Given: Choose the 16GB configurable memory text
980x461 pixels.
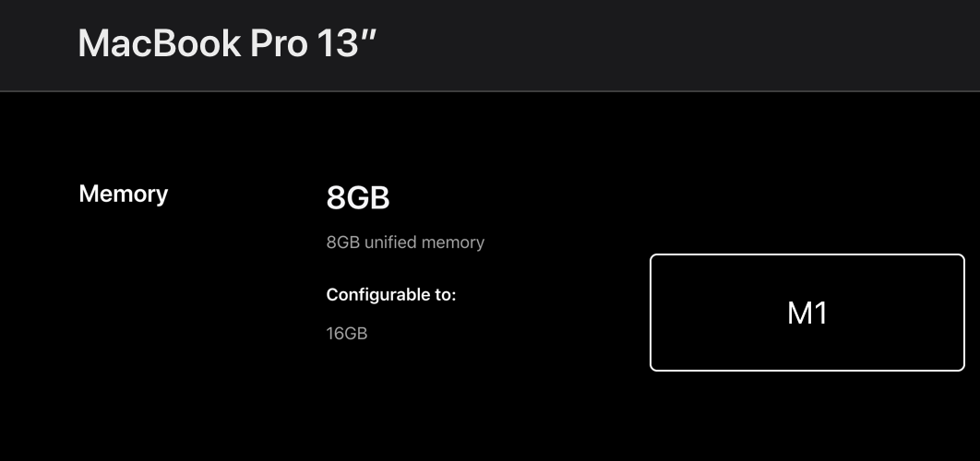Looking at the screenshot, I should [347, 334].
